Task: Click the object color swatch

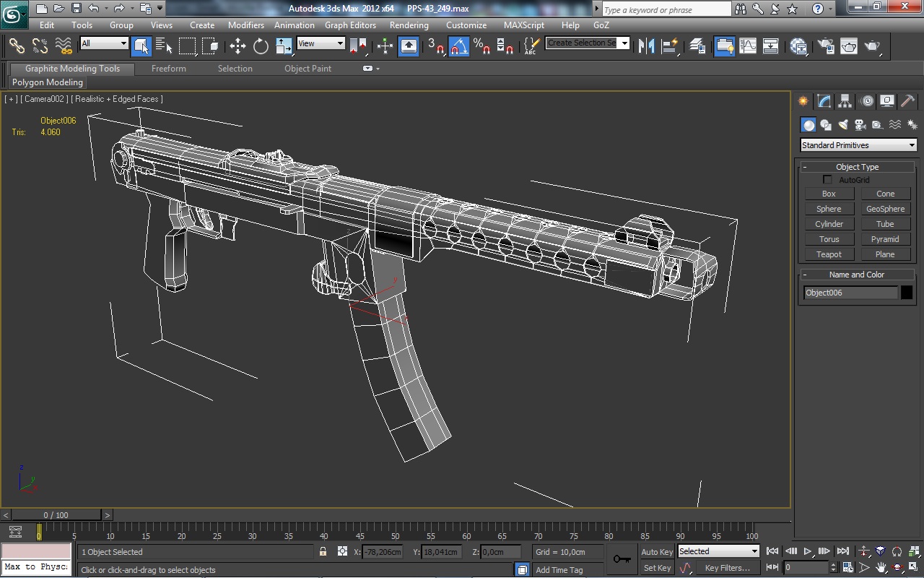Action: 907,293
